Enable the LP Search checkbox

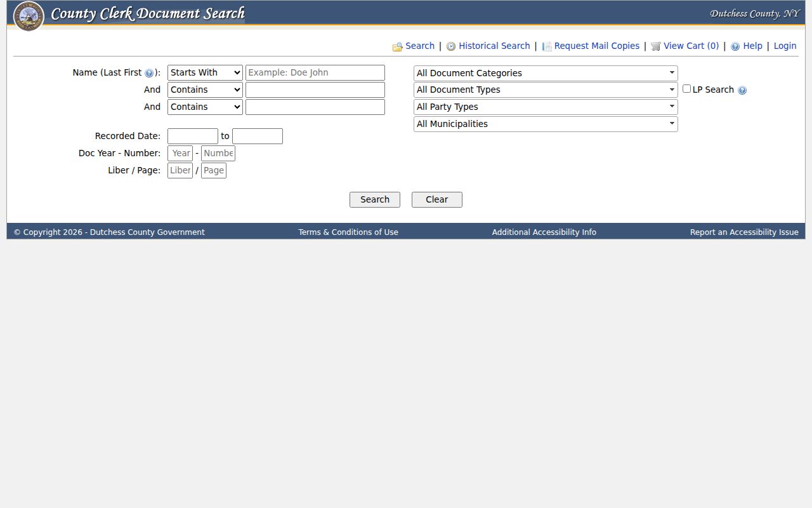tap(686, 89)
